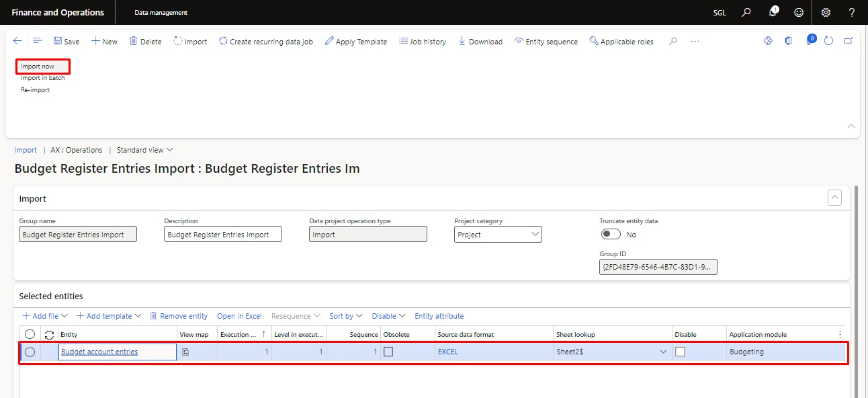This screenshot has height=398, width=868.
Task: Create recurring data job
Action: (266, 41)
